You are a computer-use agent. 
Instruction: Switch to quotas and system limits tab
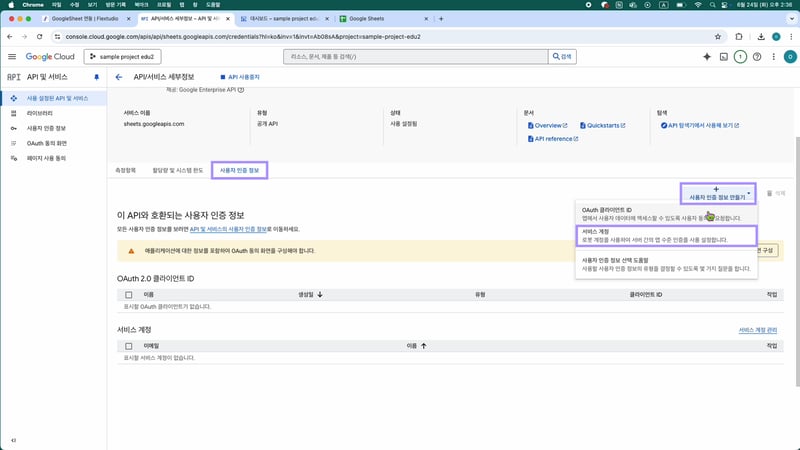pos(178,170)
